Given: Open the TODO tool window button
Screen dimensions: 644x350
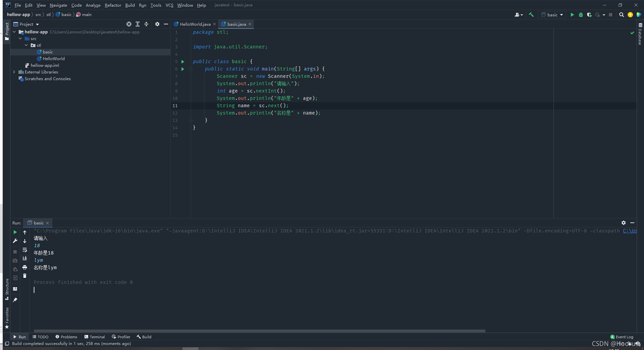Looking at the screenshot, I should (x=40, y=337).
